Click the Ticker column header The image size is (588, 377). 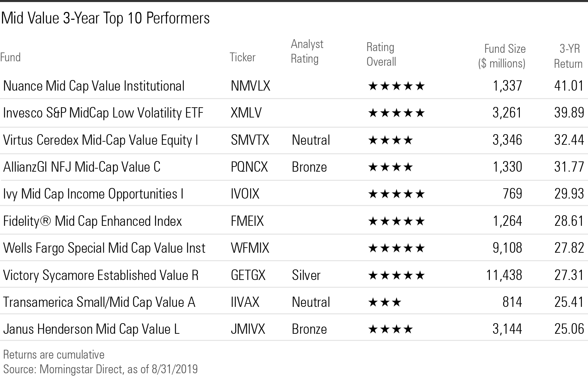tap(242, 57)
